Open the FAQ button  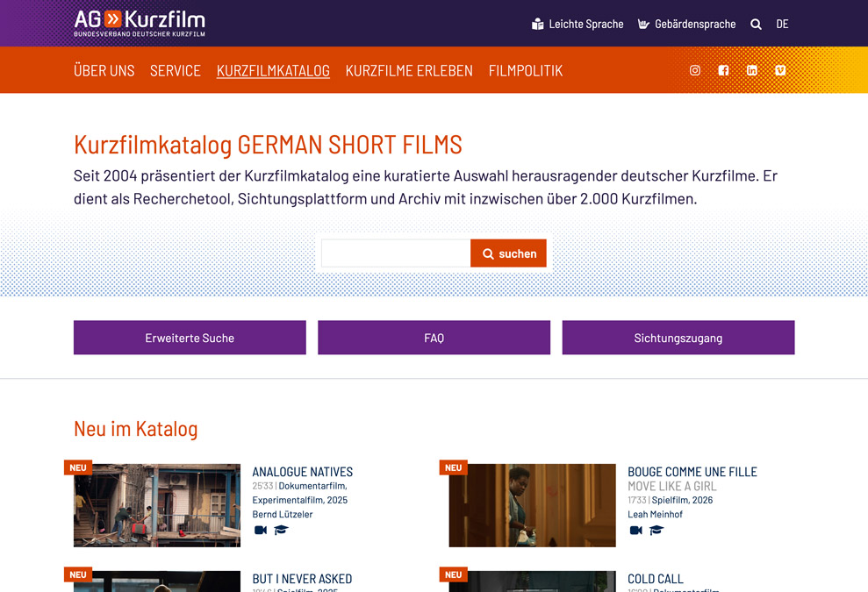point(434,338)
